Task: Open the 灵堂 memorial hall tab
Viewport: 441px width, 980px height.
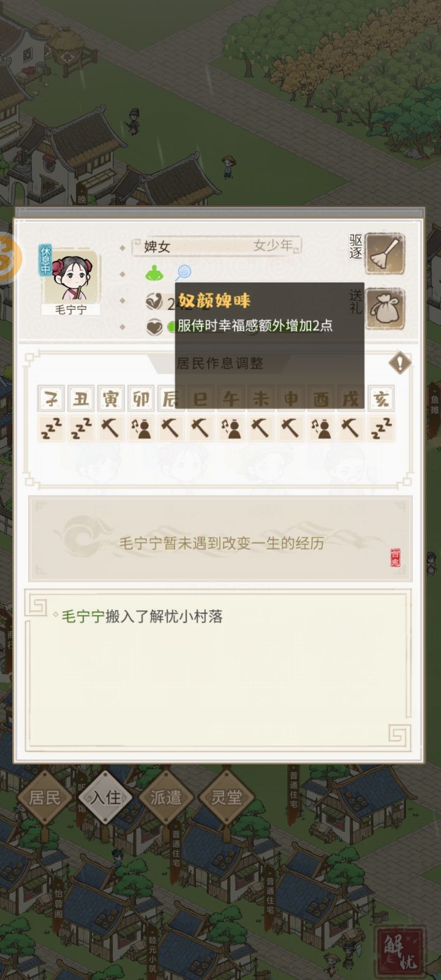Action: pyautogui.click(x=226, y=797)
